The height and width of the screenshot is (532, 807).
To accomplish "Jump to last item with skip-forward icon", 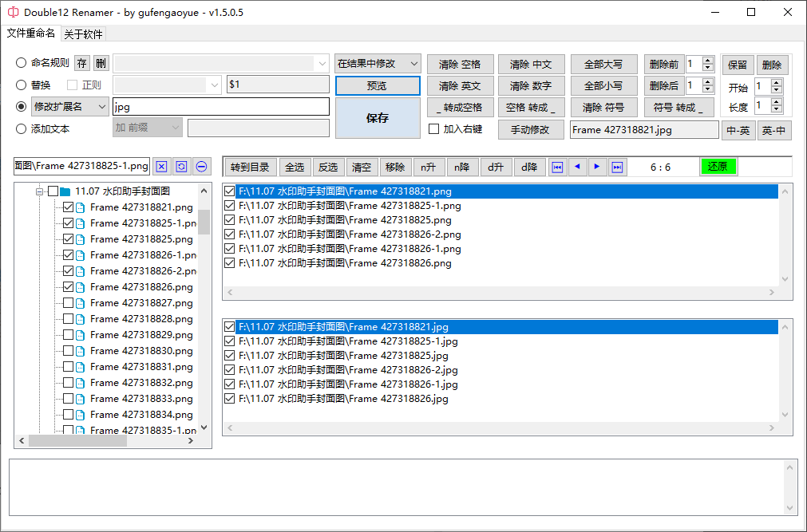I will point(618,167).
